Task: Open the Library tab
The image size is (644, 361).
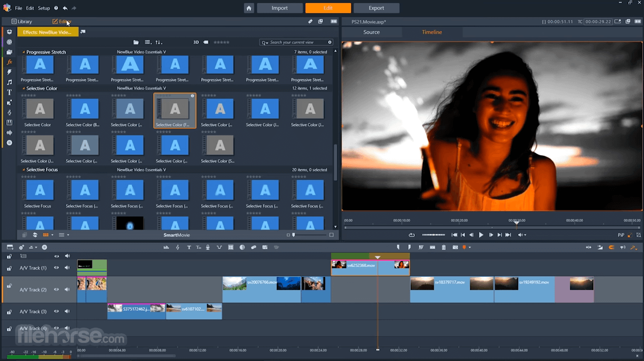Action: pos(22,21)
